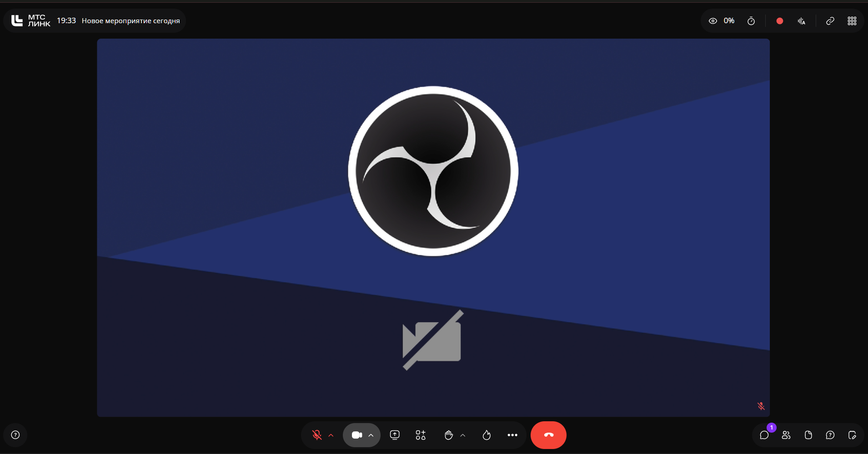Open the chat panel with one unread message

pyautogui.click(x=764, y=435)
